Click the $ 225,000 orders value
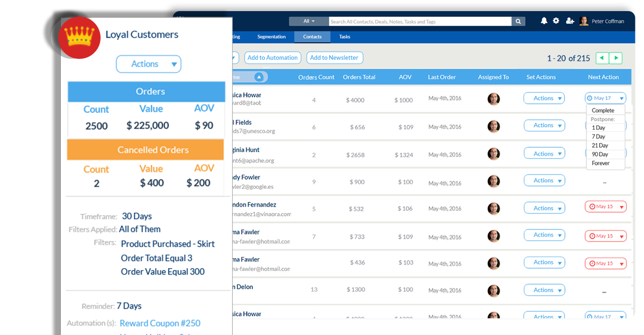Screen dimensions: 644x335 [x=147, y=125]
